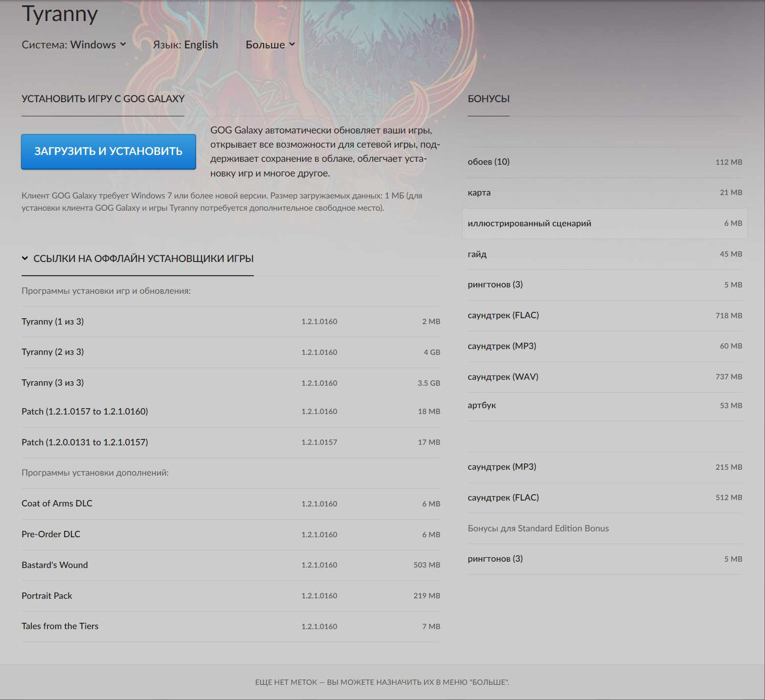Click the ЗАГРУЗИТЬ И УСТАНОВИТЬ button
765x700 pixels.
tap(109, 152)
